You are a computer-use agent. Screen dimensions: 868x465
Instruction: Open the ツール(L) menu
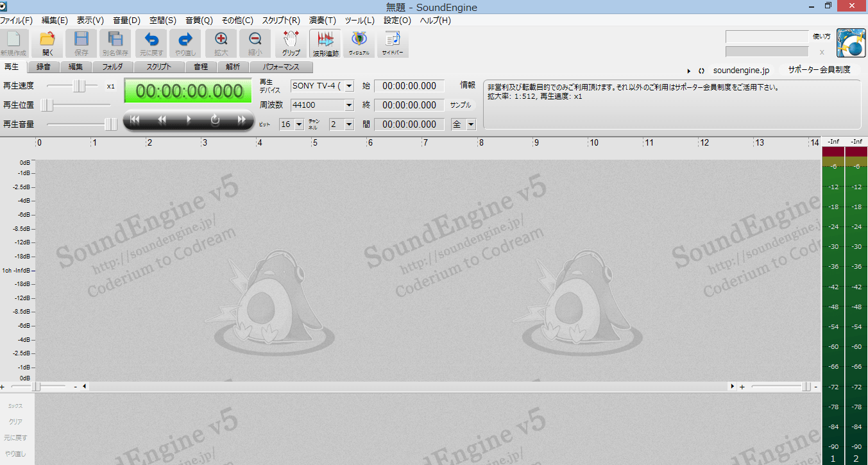[359, 21]
